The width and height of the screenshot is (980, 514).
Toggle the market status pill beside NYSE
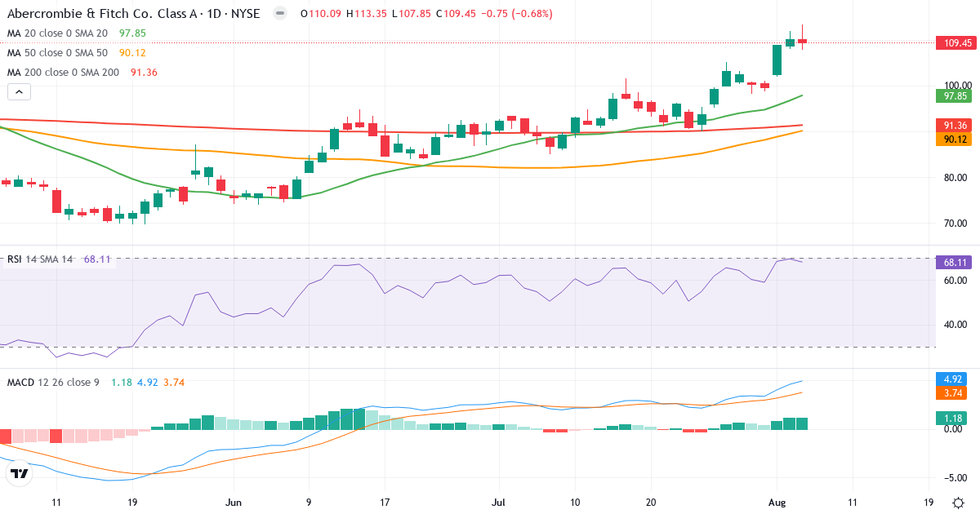click(x=280, y=14)
